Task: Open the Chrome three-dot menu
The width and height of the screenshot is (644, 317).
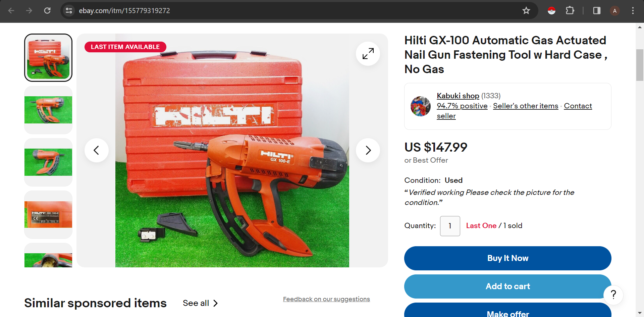Action: click(x=633, y=11)
